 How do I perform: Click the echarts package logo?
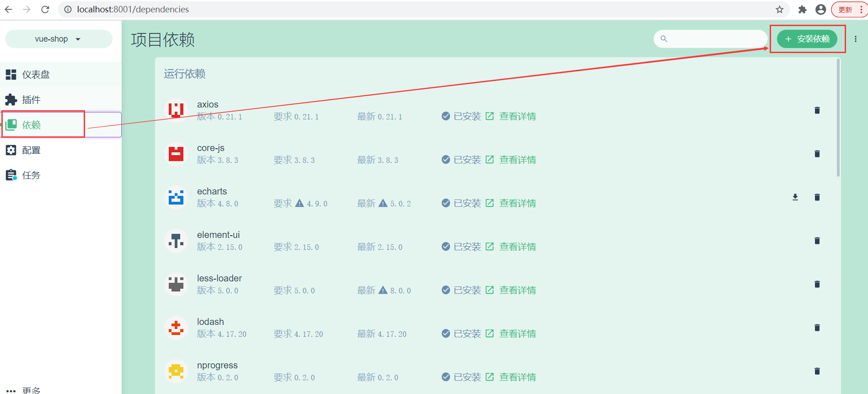(x=176, y=197)
